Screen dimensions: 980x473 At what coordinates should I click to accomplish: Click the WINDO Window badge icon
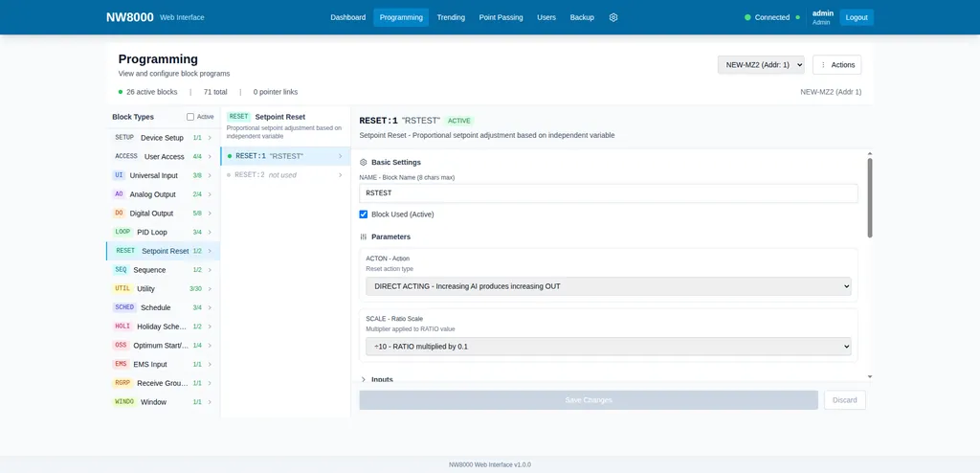coord(124,402)
